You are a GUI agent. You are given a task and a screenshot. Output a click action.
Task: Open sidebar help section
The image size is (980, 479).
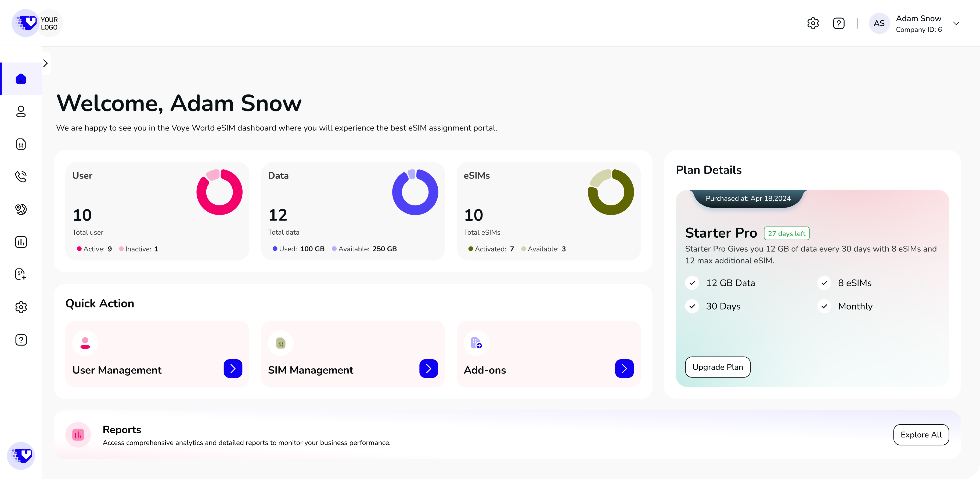pyautogui.click(x=21, y=340)
